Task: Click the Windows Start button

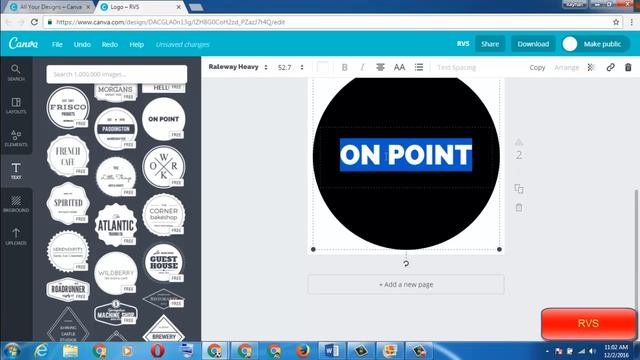Action: pos(12,351)
